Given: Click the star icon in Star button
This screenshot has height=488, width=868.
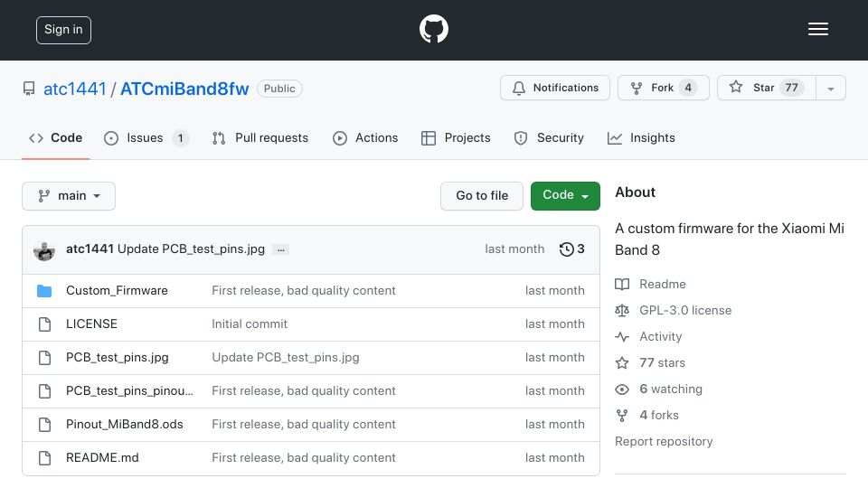Looking at the screenshot, I should pos(736,87).
